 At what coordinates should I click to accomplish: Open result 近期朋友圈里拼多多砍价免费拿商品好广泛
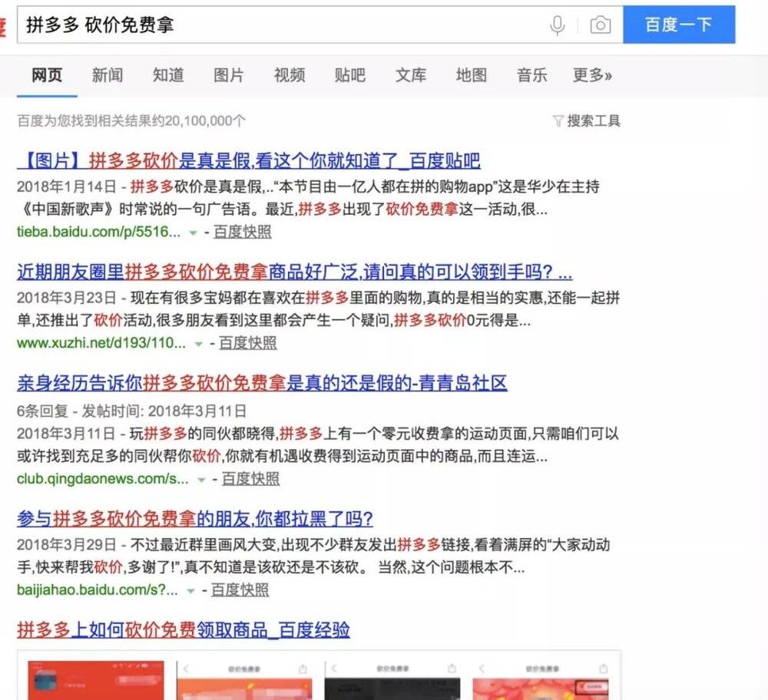tap(294, 272)
